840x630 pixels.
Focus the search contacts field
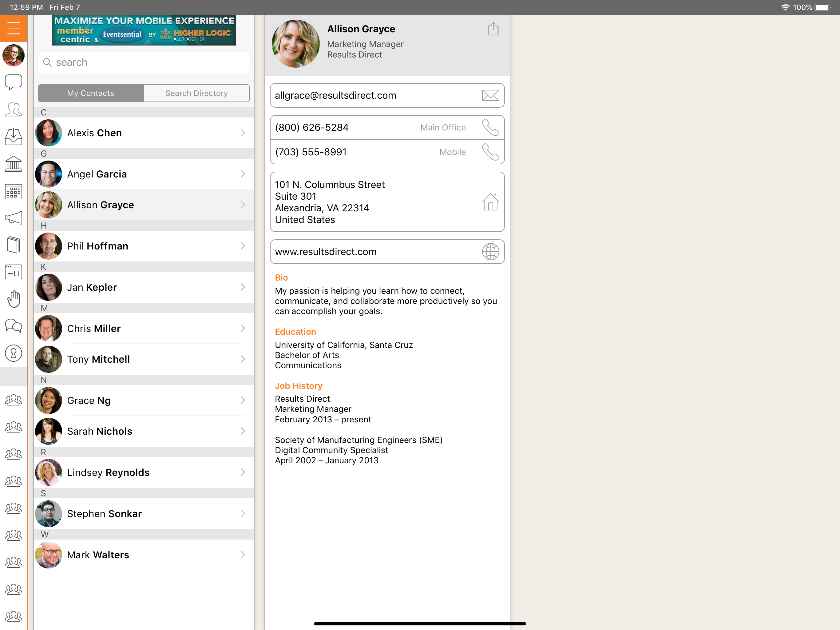(144, 62)
